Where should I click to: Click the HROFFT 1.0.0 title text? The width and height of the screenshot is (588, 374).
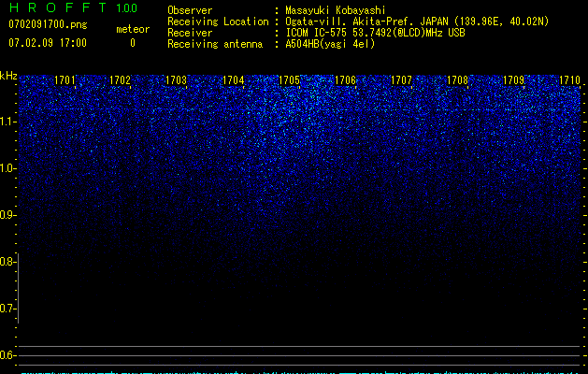73,7
